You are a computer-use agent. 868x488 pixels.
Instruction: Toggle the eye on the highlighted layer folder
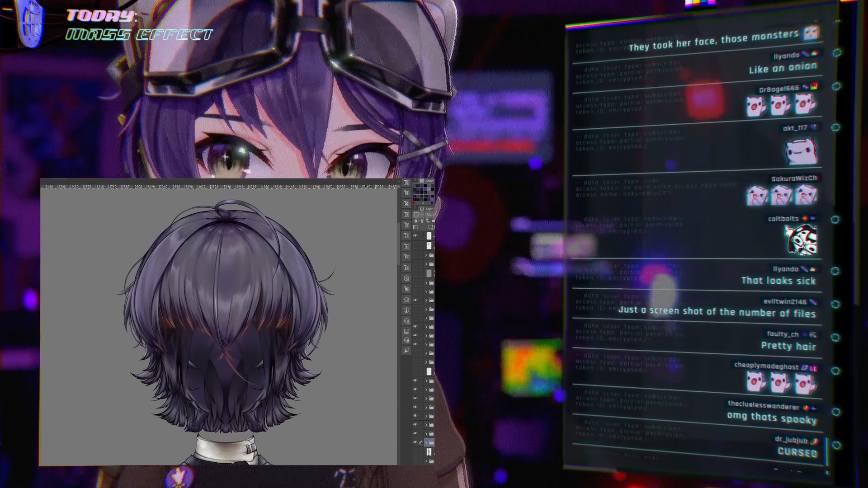click(415, 442)
